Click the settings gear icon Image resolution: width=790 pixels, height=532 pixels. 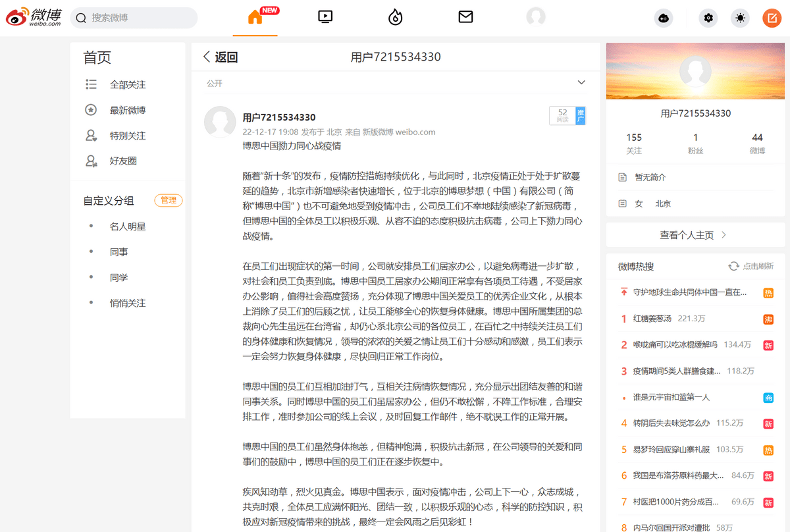[x=708, y=18]
